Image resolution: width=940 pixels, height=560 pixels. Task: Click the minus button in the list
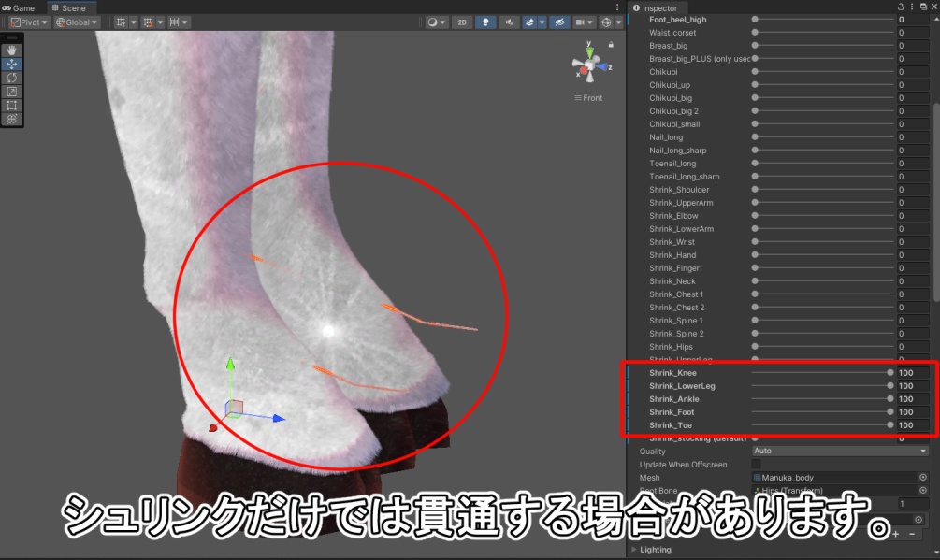pos(912,534)
